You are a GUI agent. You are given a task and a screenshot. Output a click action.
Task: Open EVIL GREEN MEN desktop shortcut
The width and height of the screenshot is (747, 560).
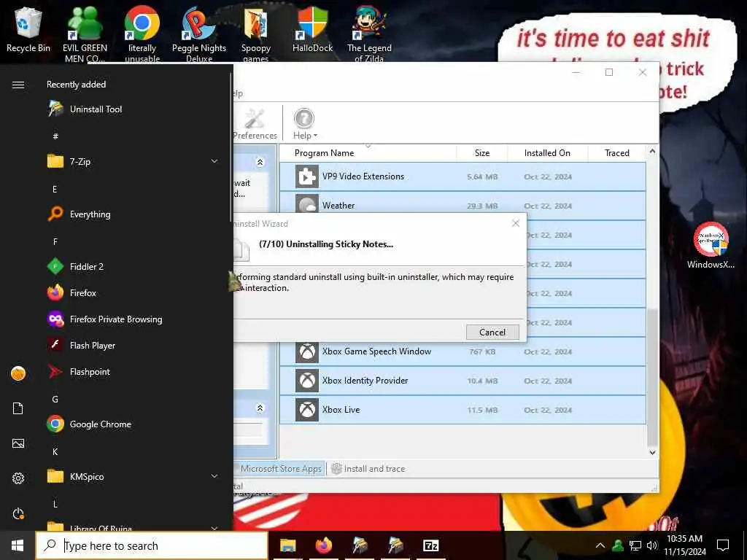(x=85, y=34)
